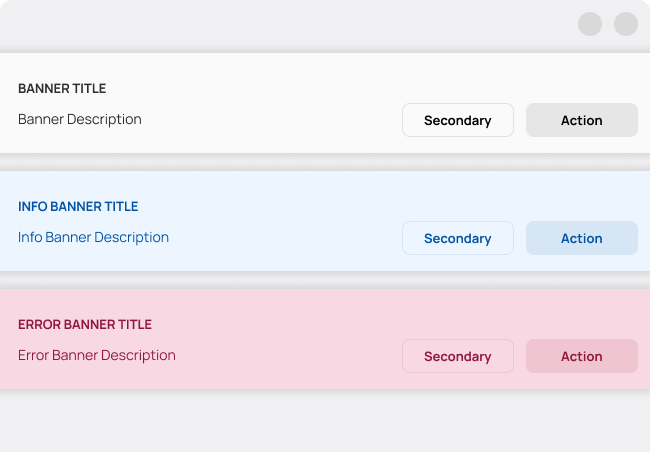Viewport: 650px width, 452px height.
Task: Select the "BANNER TITLE" heading in the white banner
Action: click(x=62, y=89)
